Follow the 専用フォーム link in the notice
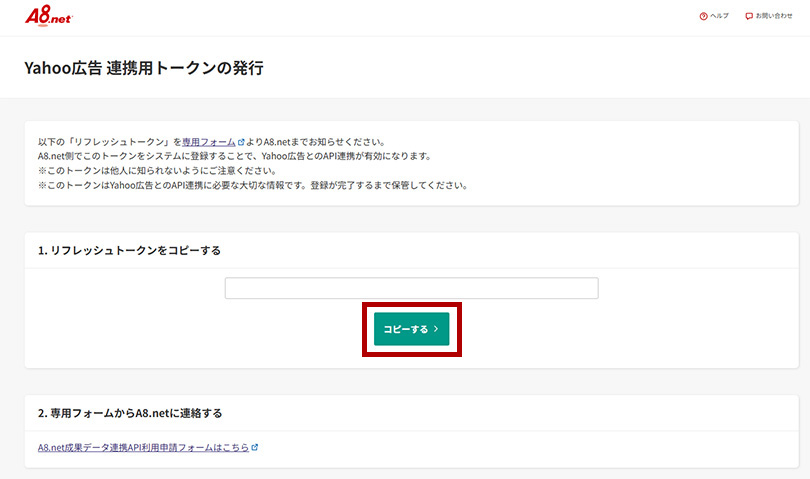The height and width of the screenshot is (479, 810). click(209, 142)
